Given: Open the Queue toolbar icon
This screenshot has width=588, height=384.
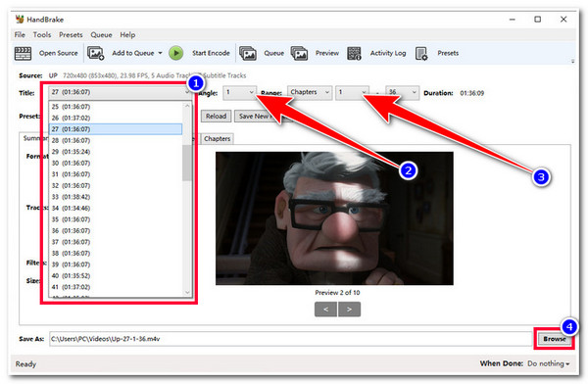Looking at the screenshot, I should coord(248,53).
